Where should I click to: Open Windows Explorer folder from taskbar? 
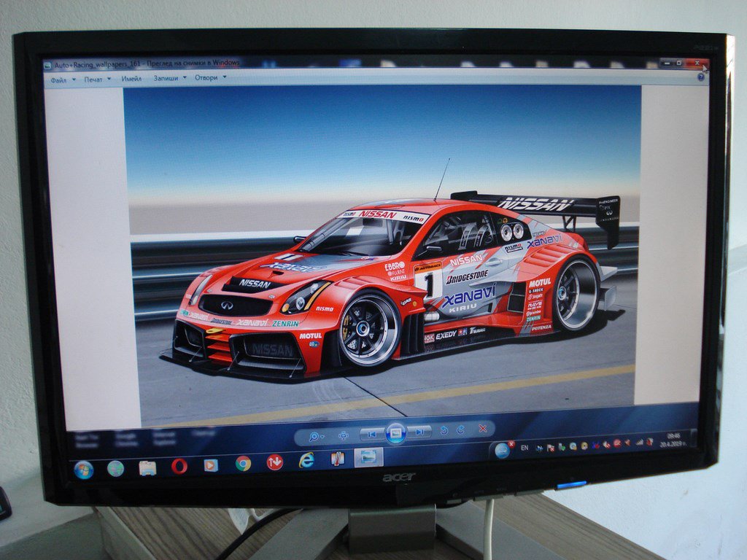147,468
